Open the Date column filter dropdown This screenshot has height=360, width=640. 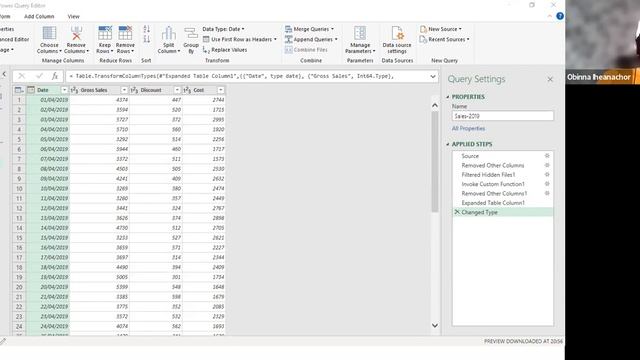point(64,90)
